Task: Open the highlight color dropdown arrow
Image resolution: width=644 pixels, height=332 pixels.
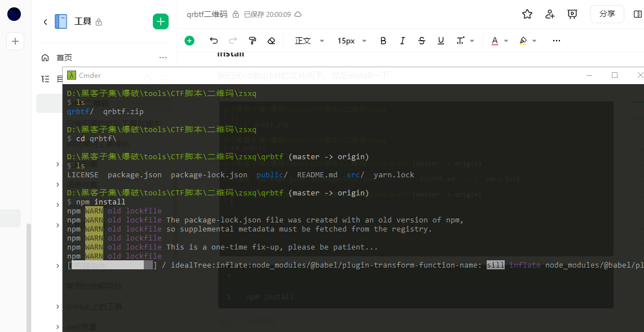Action: point(535,41)
